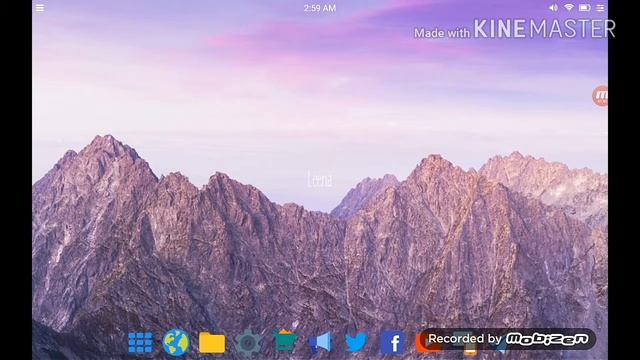Launch the Facebook icon in dock
640x360 pixels.
(x=393, y=342)
